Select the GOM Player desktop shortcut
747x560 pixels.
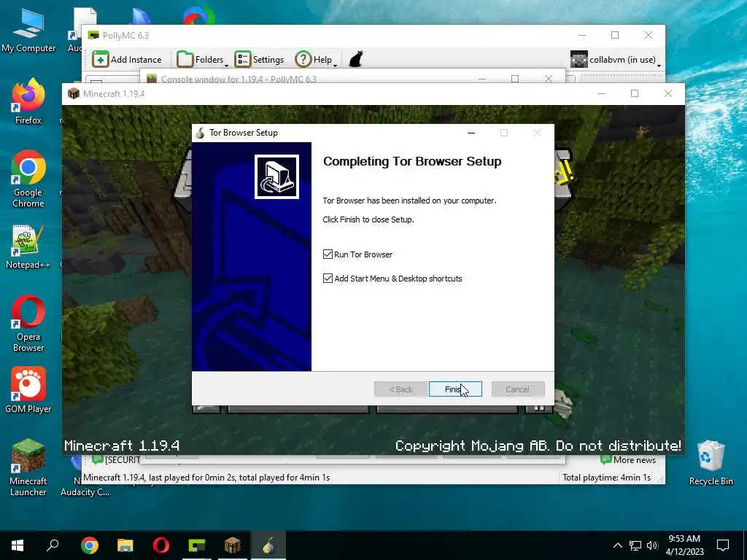[28, 390]
